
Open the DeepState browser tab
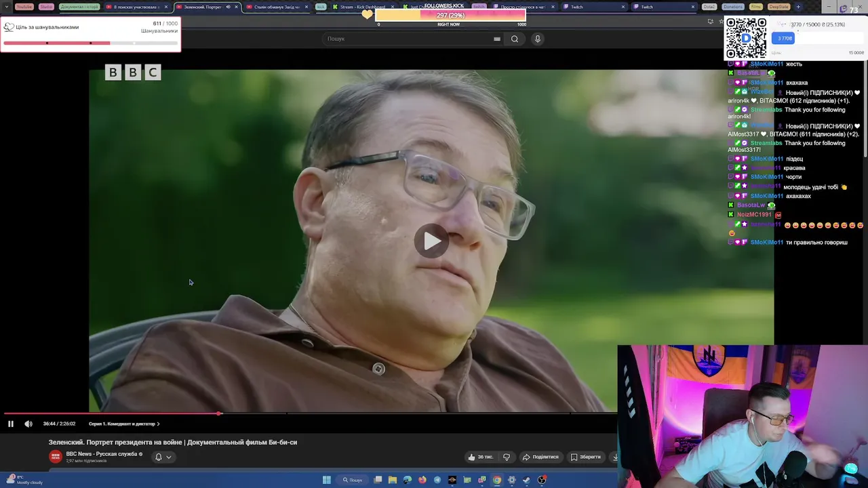[x=778, y=7]
